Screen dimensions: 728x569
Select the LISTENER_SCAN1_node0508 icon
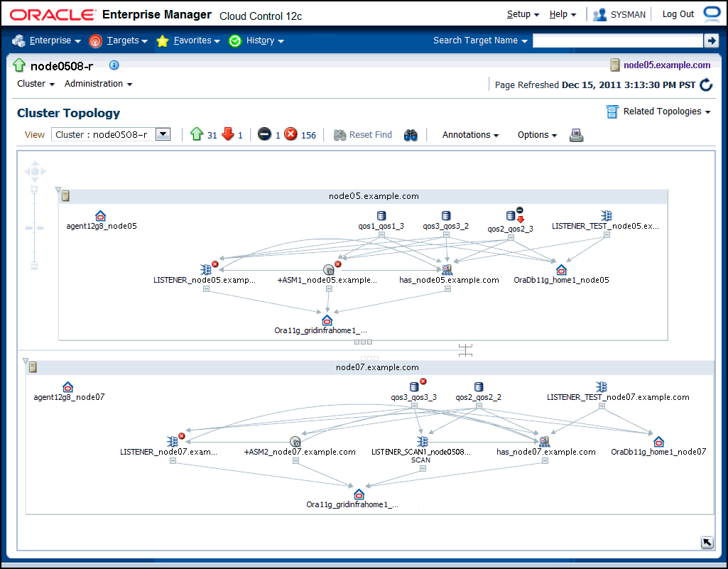tap(422, 441)
